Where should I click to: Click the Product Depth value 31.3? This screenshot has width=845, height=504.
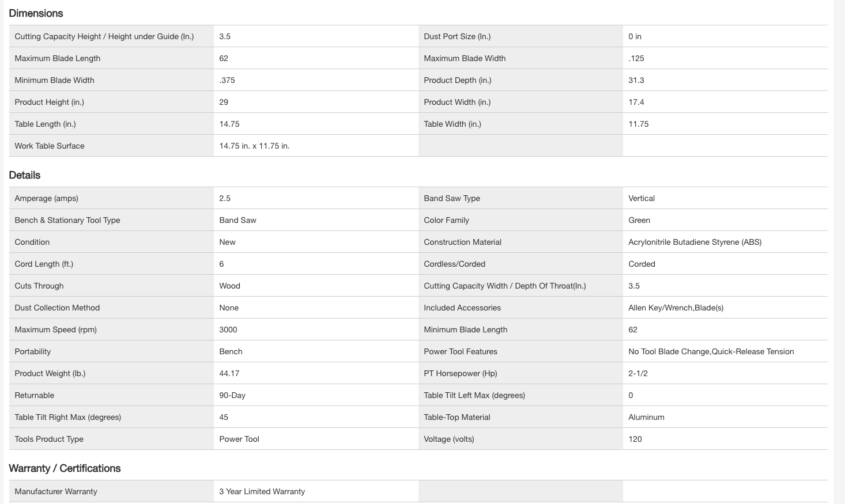click(636, 80)
